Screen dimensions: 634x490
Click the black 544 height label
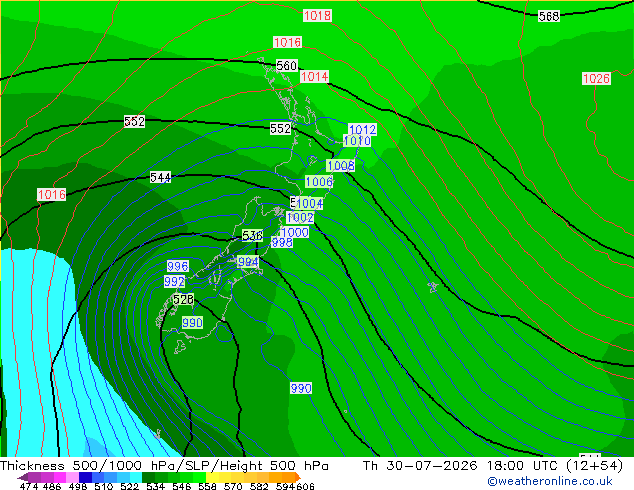pos(160,177)
